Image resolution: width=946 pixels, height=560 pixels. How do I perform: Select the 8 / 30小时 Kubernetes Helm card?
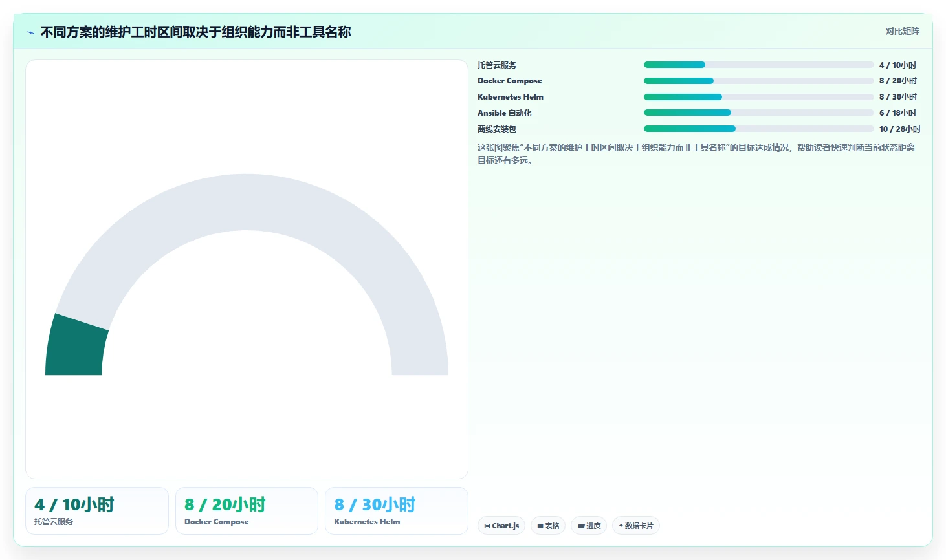[x=396, y=511]
